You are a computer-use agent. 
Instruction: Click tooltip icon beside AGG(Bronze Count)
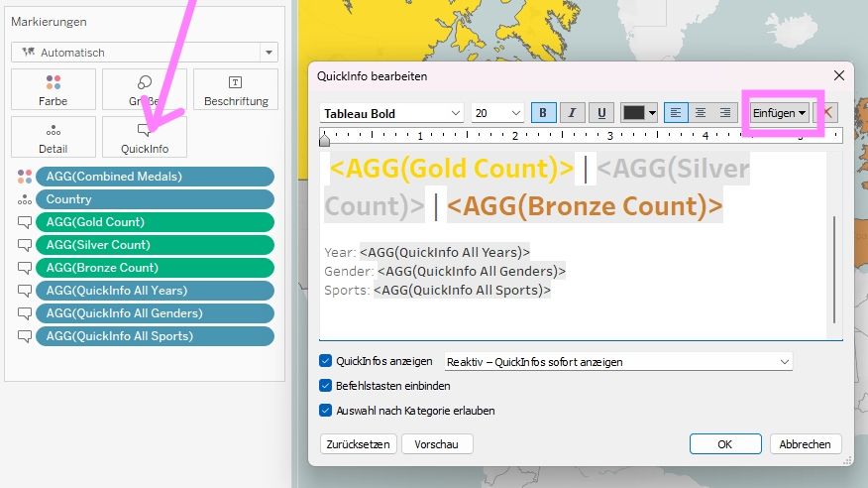pos(25,268)
